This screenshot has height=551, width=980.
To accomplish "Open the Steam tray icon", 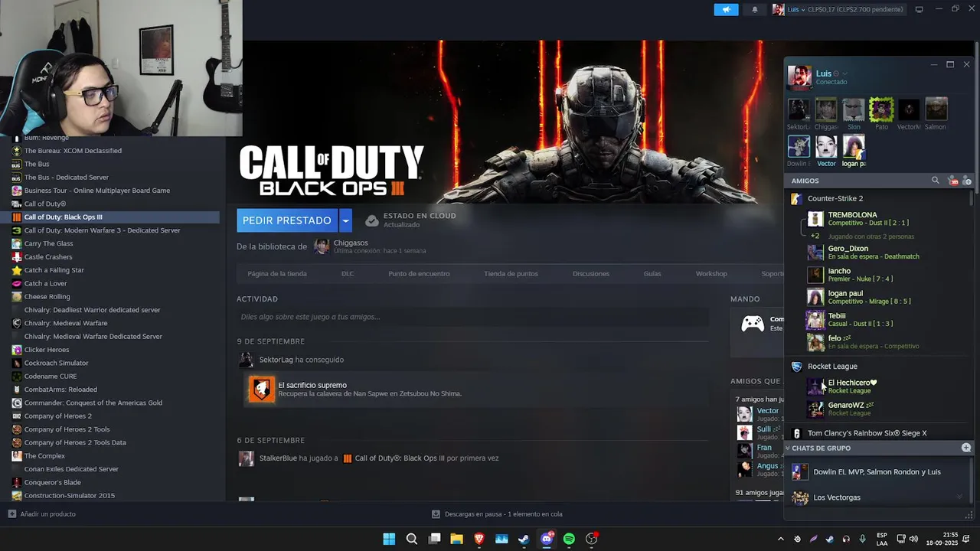I will point(829,539).
